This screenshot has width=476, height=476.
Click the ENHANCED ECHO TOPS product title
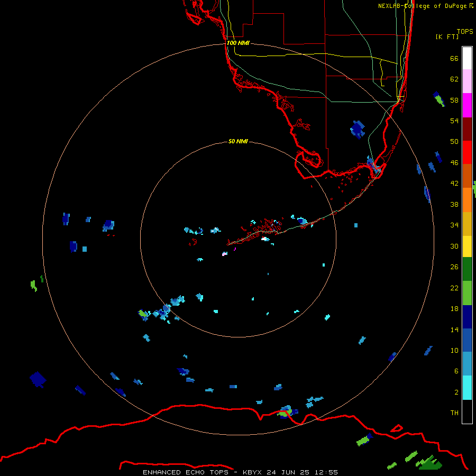[x=186, y=472]
